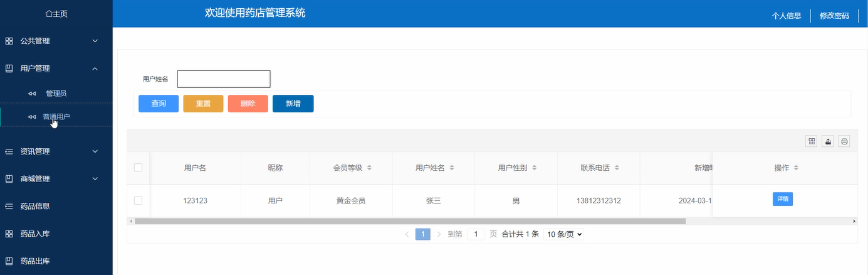This screenshot has height=275, width=868.
Task: Sort by the 用户姓名 sort arrows
Action: pos(451,168)
